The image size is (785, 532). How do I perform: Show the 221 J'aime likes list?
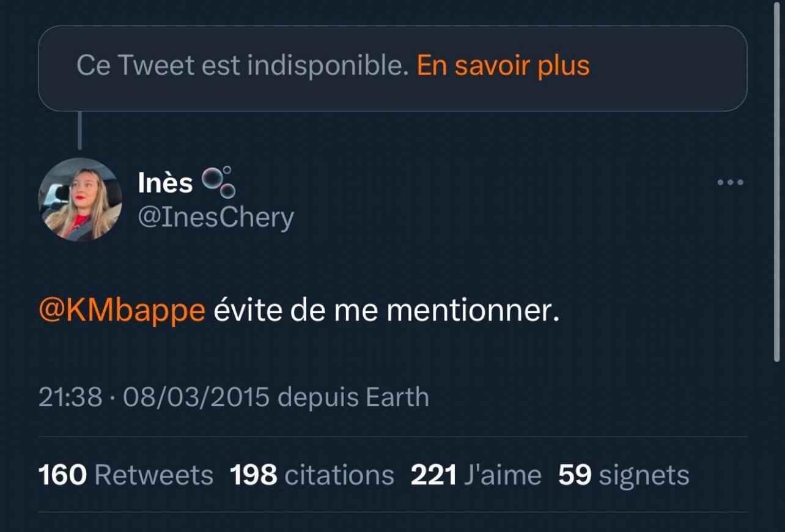click(x=476, y=475)
